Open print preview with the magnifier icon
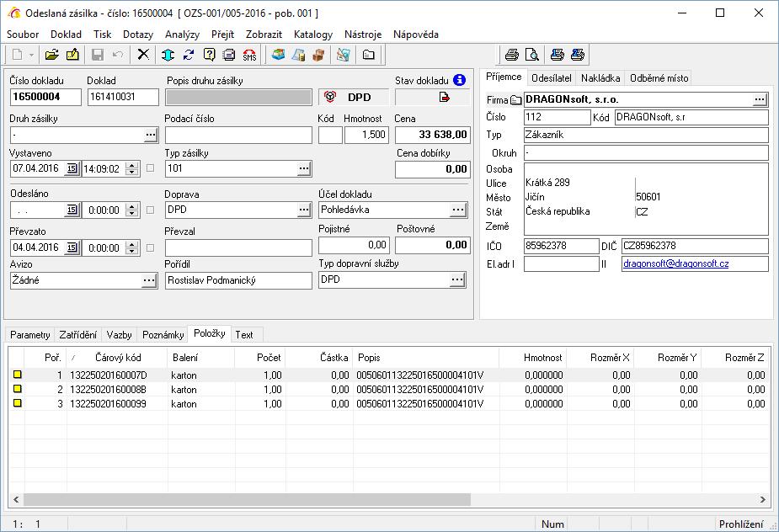The width and height of the screenshot is (779, 532). point(532,55)
